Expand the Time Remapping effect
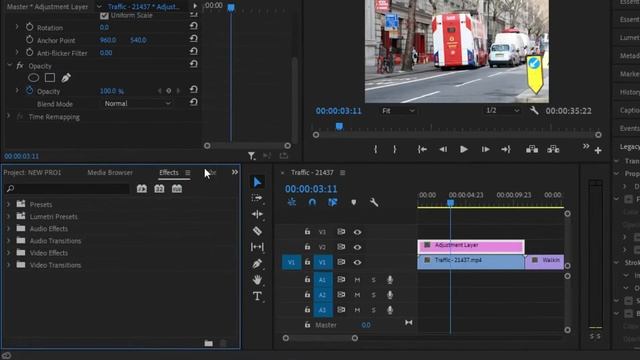640x360 pixels. (x=8, y=116)
